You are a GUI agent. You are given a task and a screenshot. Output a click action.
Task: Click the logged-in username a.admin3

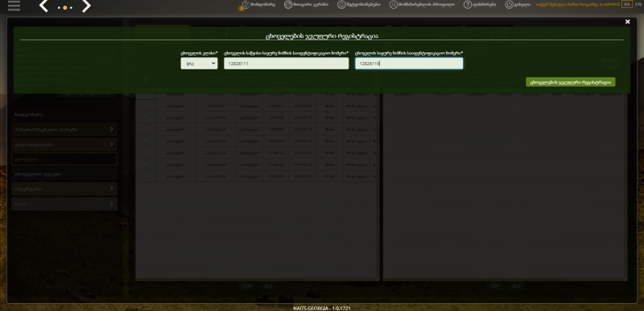[609, 4]
